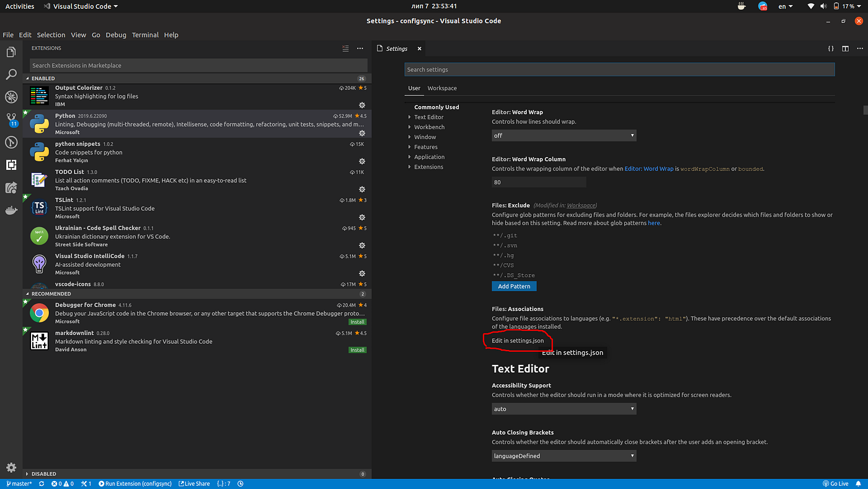
Task: Open the Go menu
Action: 96,35
